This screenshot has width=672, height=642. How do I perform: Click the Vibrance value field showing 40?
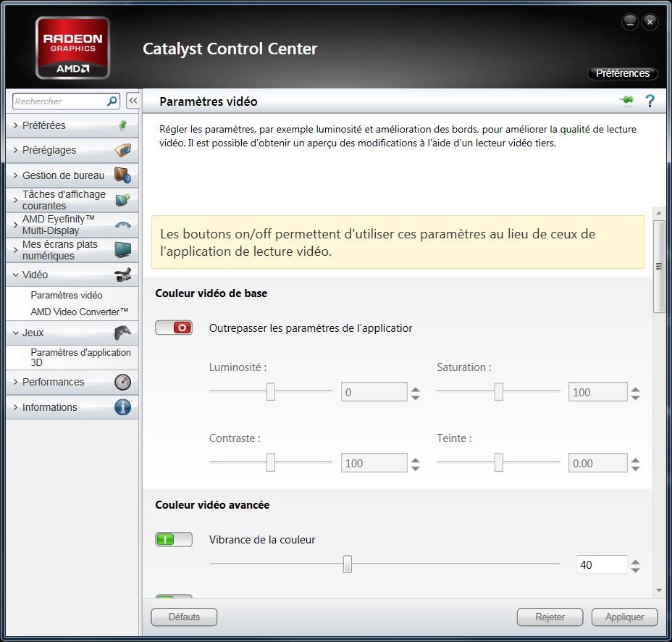pyautogui.click(x=602, y=564)
